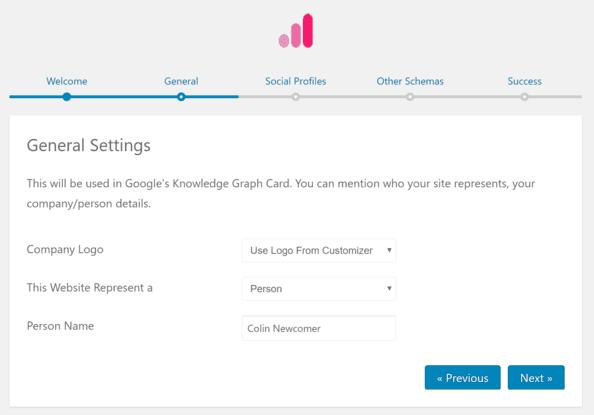Click the Welcome step circle marker
The height and width of the screenshot is (415, 594).
[x=67, y=97]
